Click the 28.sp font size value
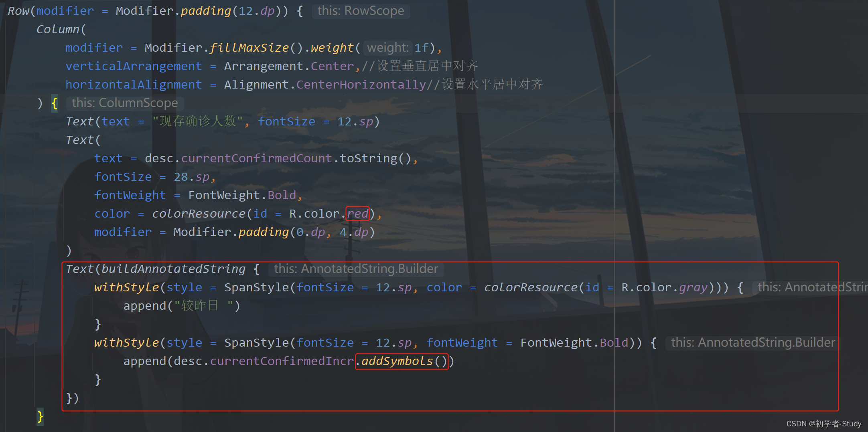Screen dimensions: 868x432 (191, 177)
